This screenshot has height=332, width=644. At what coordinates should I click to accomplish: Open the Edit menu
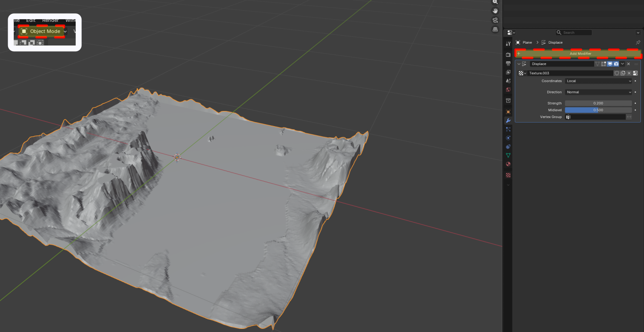(x=31, y=20)
